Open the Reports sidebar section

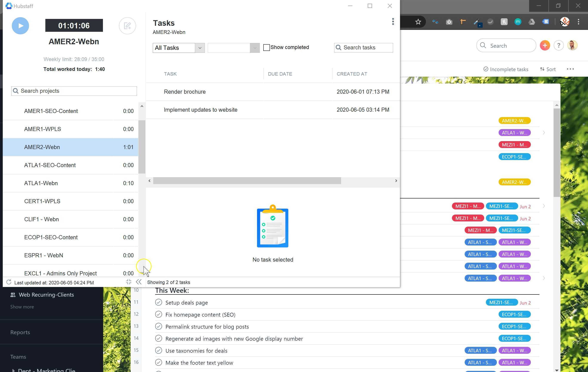pos(20,332)
